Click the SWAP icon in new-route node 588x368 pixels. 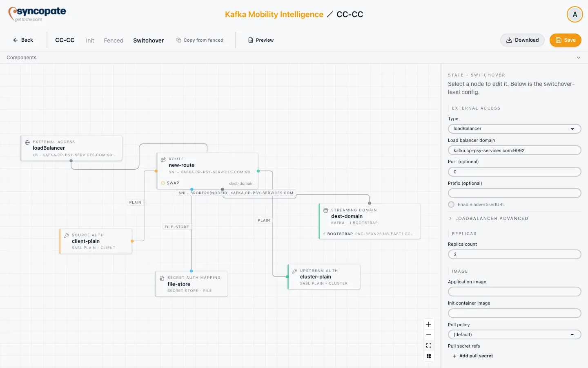point(163,183)
